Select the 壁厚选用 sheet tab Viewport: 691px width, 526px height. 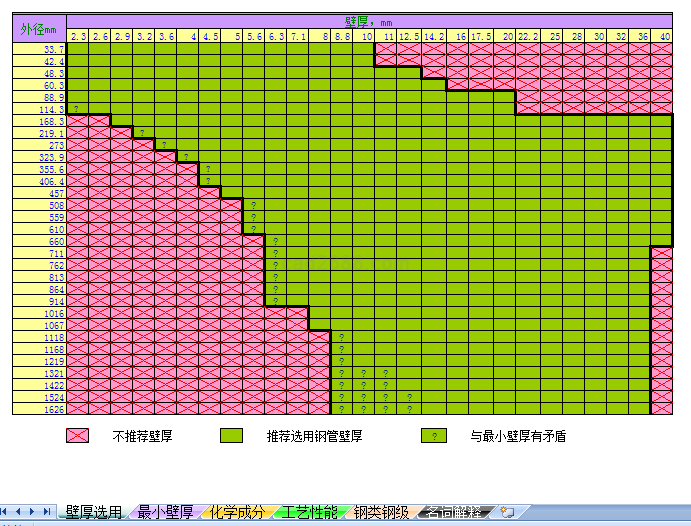point(93,512)
